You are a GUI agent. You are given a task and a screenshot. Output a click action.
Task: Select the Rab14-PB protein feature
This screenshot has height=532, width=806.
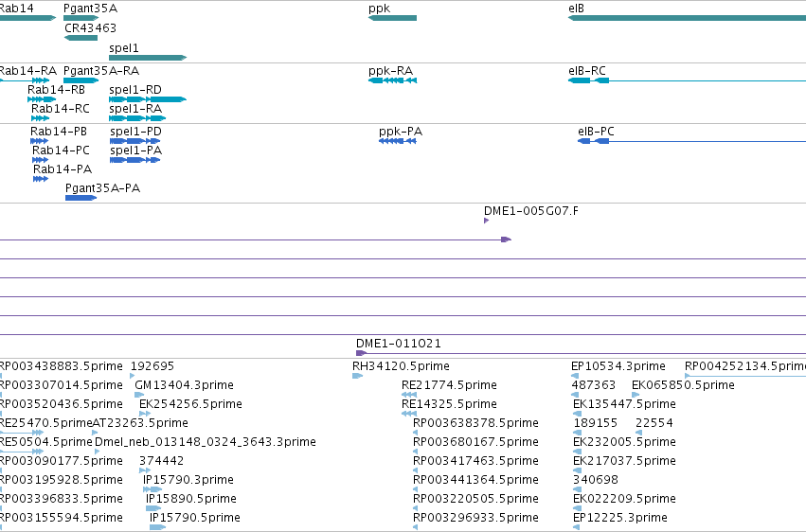39,141
